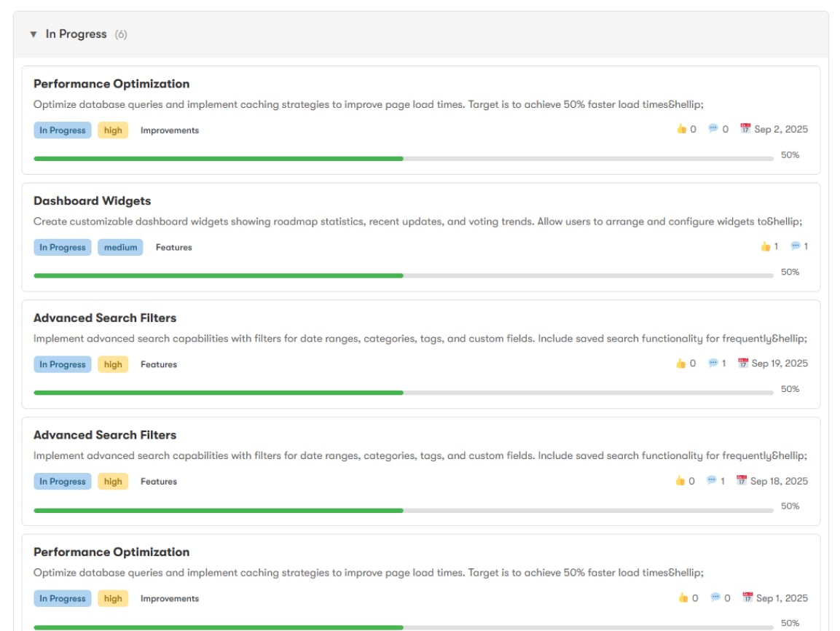Image resolution: width=840 pixels, height=631 pixels.
Task: Click calendar icon beside Sep 18, 2025
Action: [x=742, y=481]
